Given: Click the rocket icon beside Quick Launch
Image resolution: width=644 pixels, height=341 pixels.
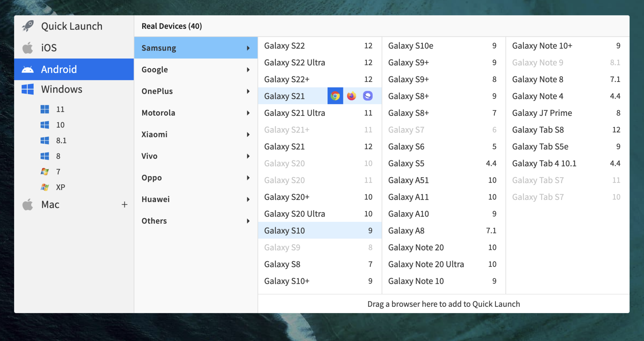Looking at the screenshot, I should click(28, 26).
